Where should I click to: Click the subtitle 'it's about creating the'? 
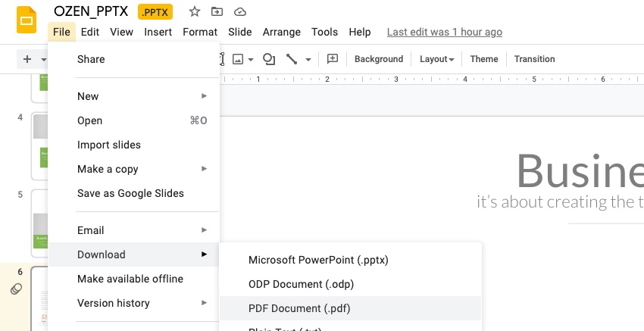(x=560, y=201)
